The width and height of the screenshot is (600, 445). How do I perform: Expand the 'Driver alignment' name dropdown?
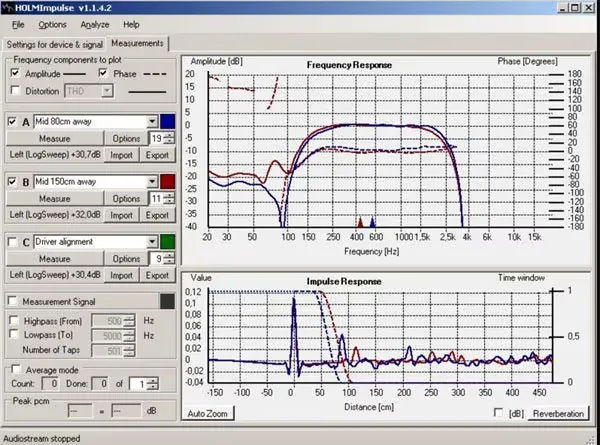[152, 241]
